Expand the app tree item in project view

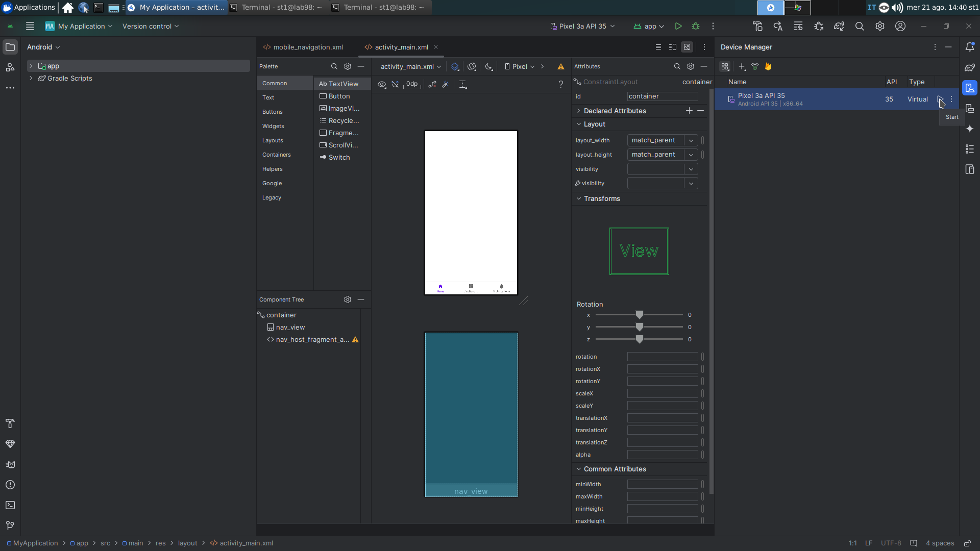(31, 65)
